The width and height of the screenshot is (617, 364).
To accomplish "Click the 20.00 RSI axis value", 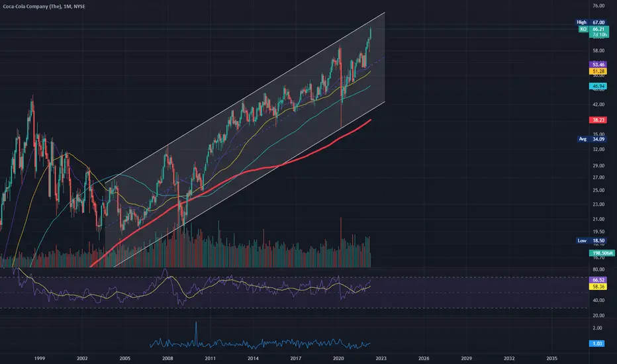I will click(x=598, y=316).
